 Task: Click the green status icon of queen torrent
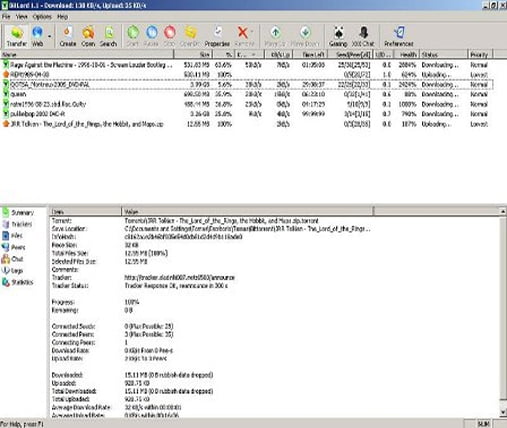tap(6, 94)
